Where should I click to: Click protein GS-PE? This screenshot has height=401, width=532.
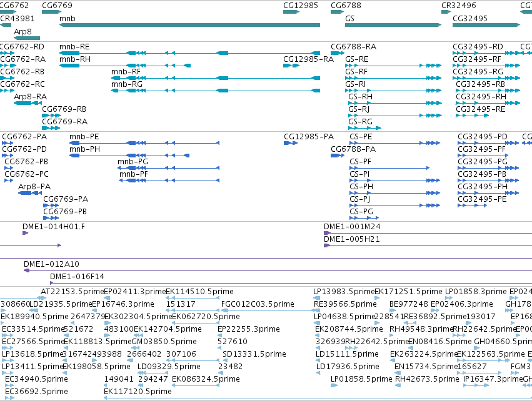point(395,143)
